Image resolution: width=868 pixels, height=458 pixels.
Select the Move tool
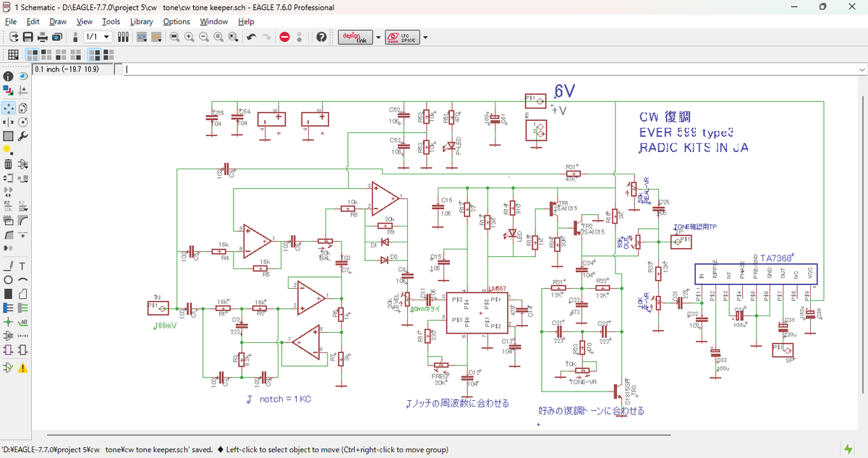(8, 108)
